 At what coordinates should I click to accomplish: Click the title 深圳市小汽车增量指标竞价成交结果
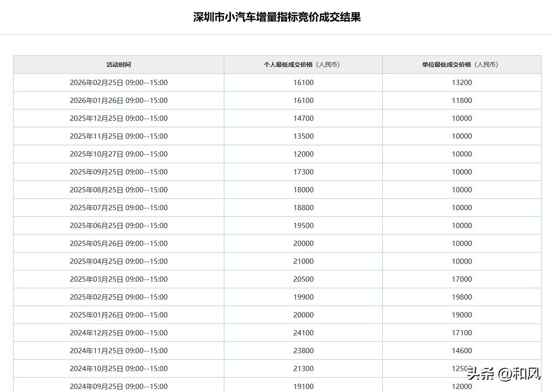tap(277, 17)
